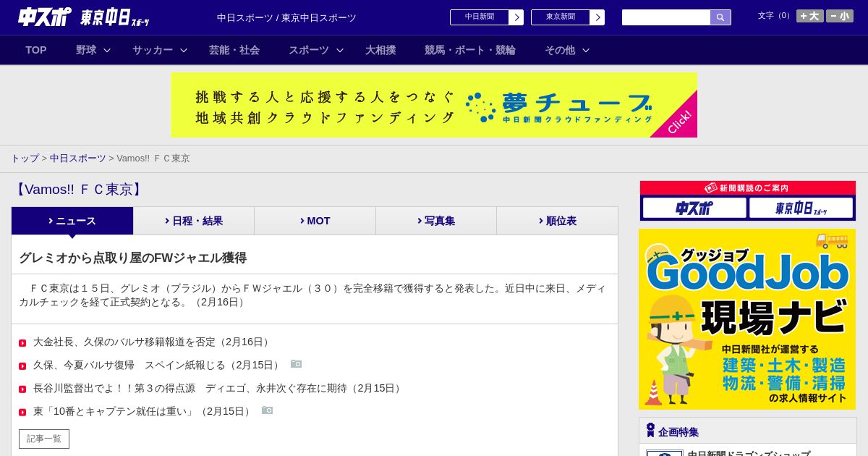Click 記事一覧 button
Screen dimensions: 868x456
pos(44,439)
